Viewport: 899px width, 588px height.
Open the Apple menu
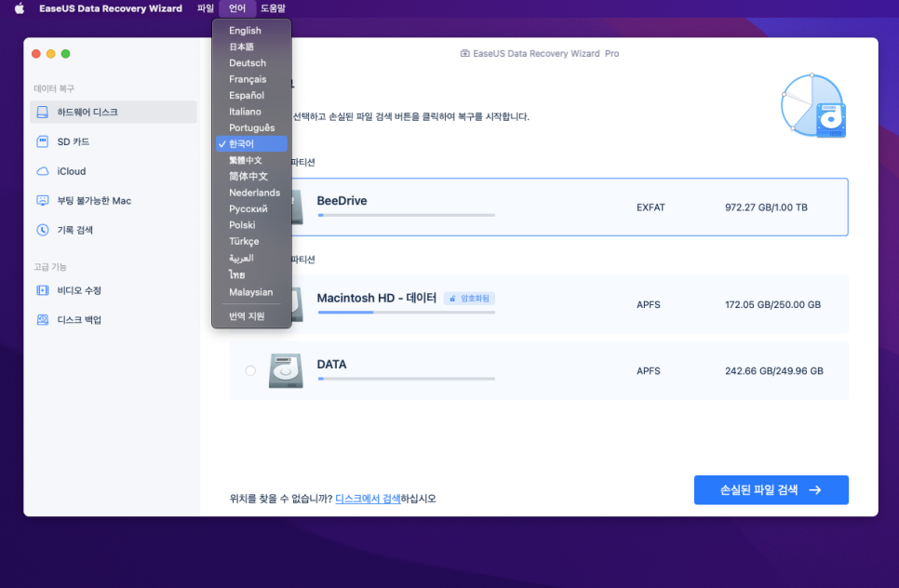click(20, 8)
